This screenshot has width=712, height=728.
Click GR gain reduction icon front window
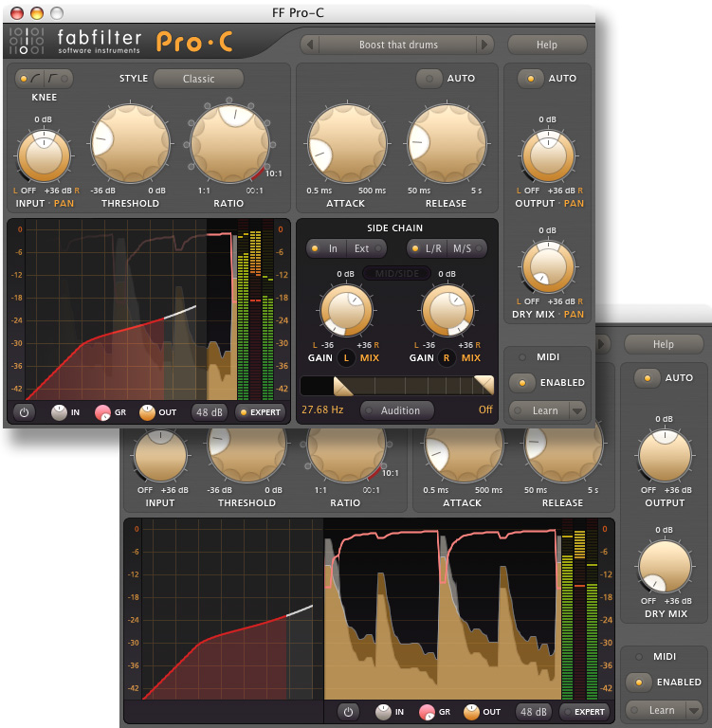point(102,412)
